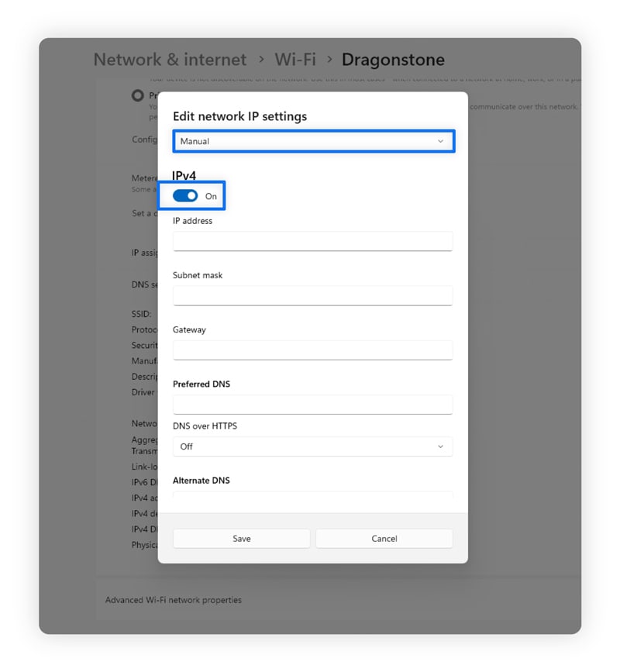This screenshot has height=672, width=620.
Task: Open the Manual IP settings dropdown
Action: point(312,141)
